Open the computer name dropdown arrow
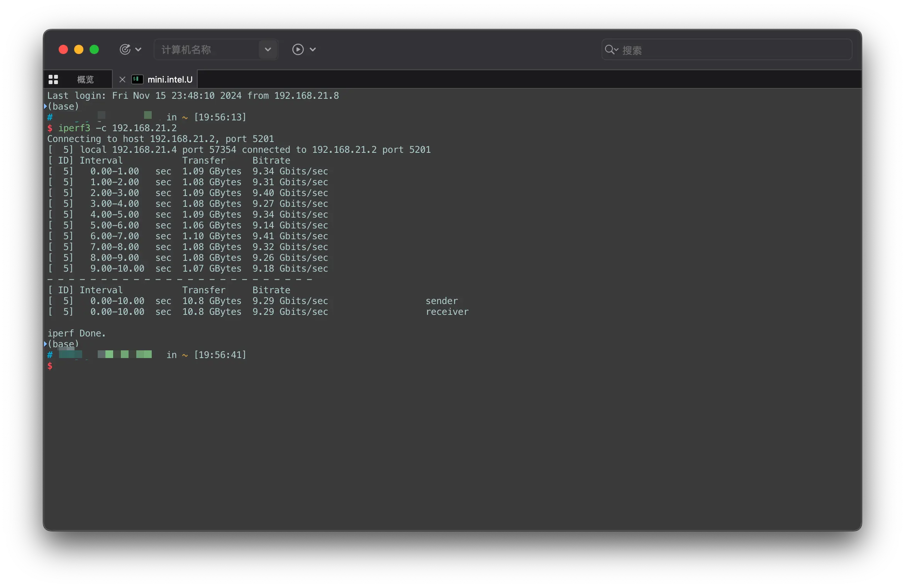This screenshot has height=588, width=905. click(x=268, y=49)
